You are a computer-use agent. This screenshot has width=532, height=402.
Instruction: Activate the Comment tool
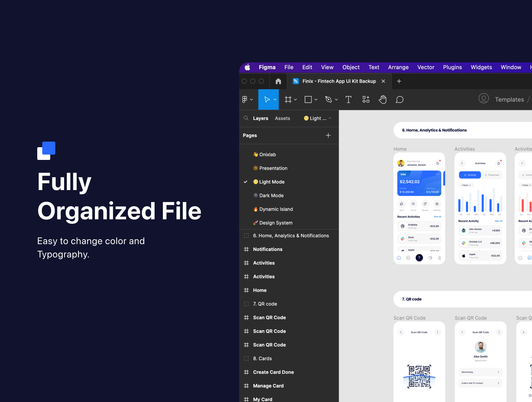[400, 100]
